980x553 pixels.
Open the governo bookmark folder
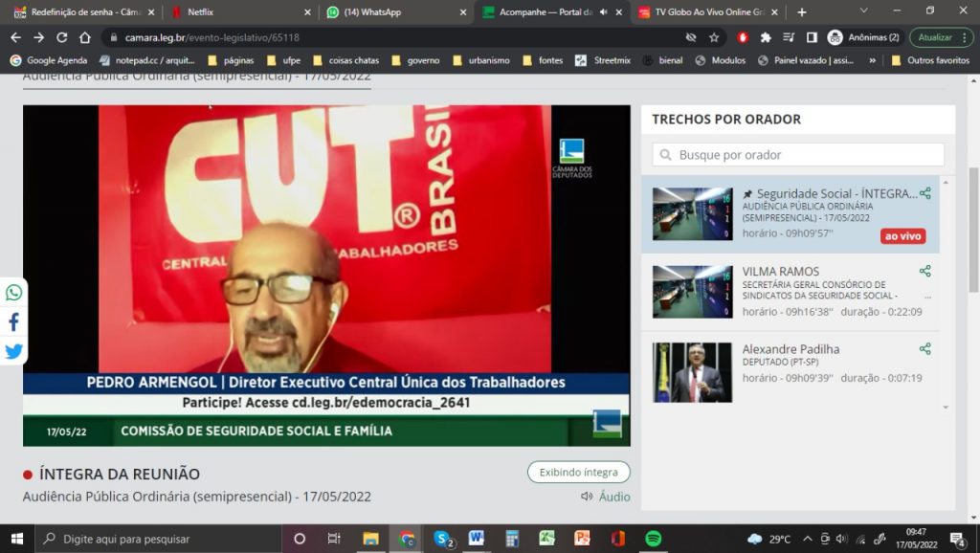click(415, 60)
